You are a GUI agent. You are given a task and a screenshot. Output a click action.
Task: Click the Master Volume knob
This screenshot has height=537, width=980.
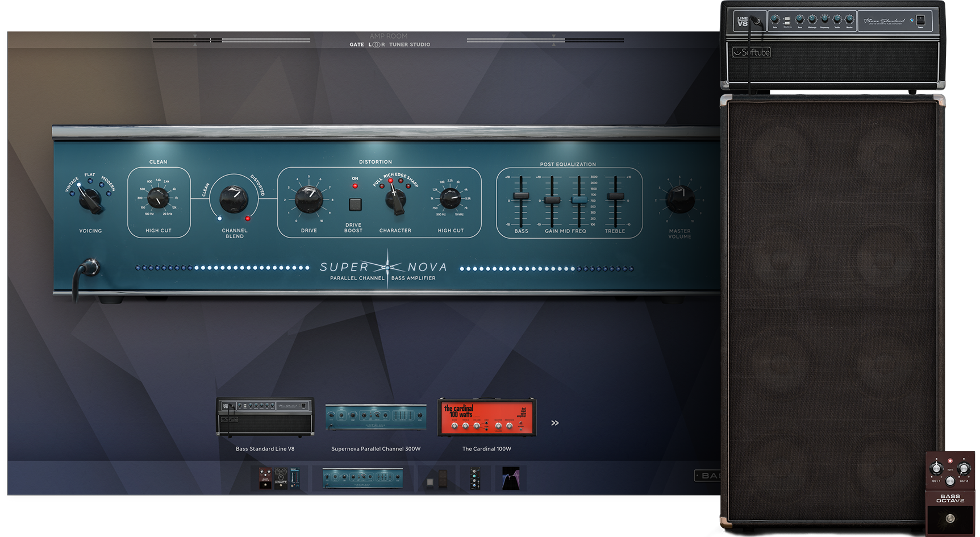click(x=679, y=199)
